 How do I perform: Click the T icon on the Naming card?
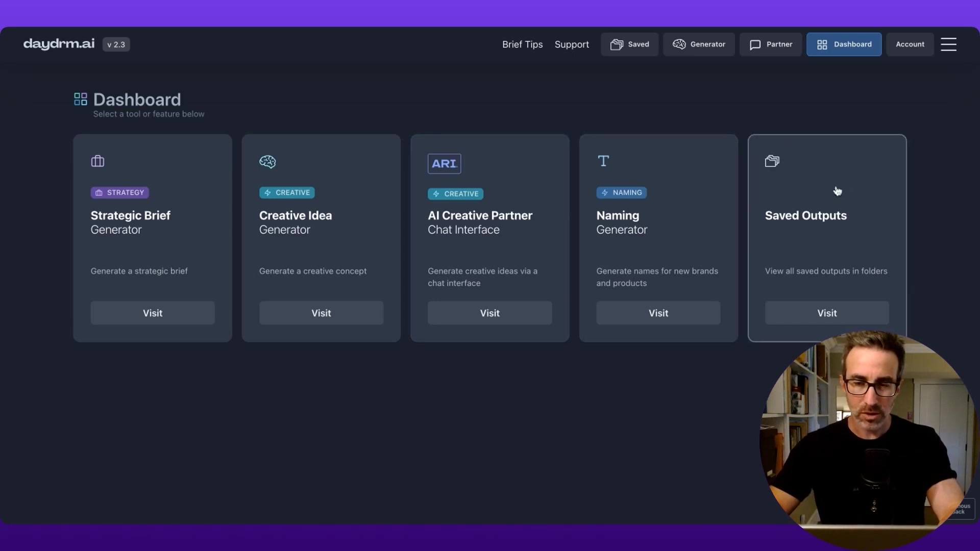point(603,161)
